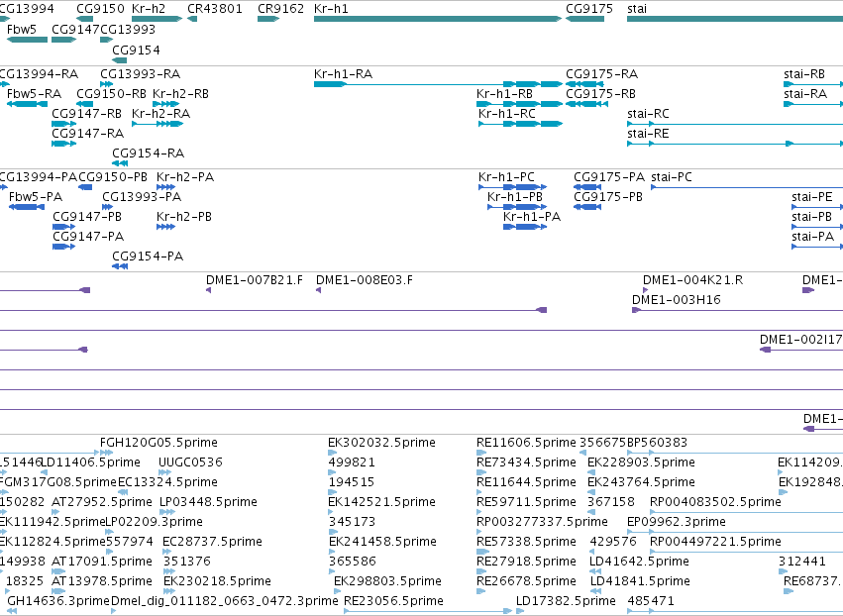Click the CR43801 gene label
Viewport: 843px width, 616px height.
(x=215, y=9)
